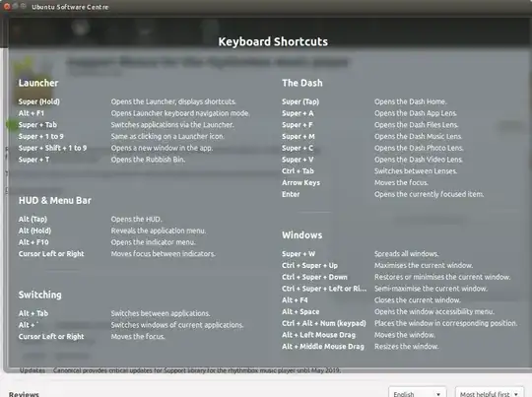This screenshot has height=397, width=532.
Task: Click the Reviews heading
Action: [x=24, y=394]
